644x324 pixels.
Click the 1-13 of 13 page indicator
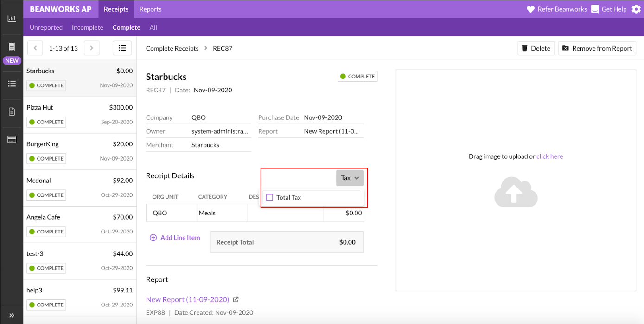(64, 48)
